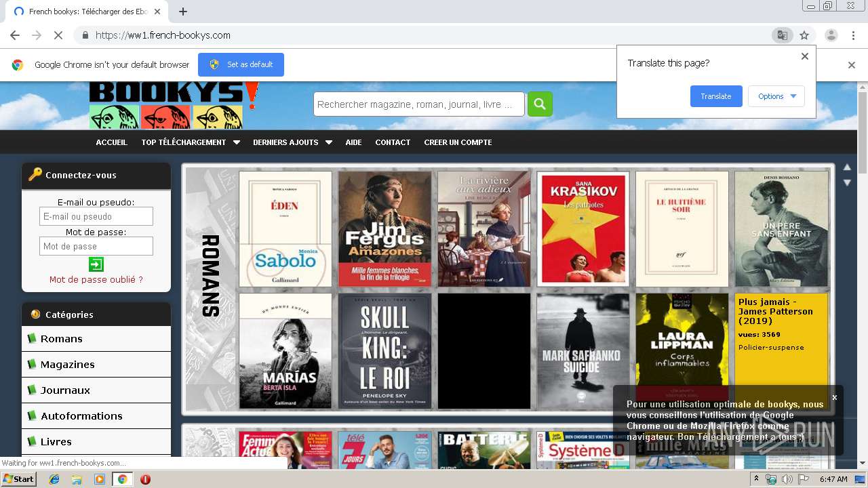Viewport: 868px width, 488px height.
Task: Open Un père sans enfant cover
Action: click(781, 229)
